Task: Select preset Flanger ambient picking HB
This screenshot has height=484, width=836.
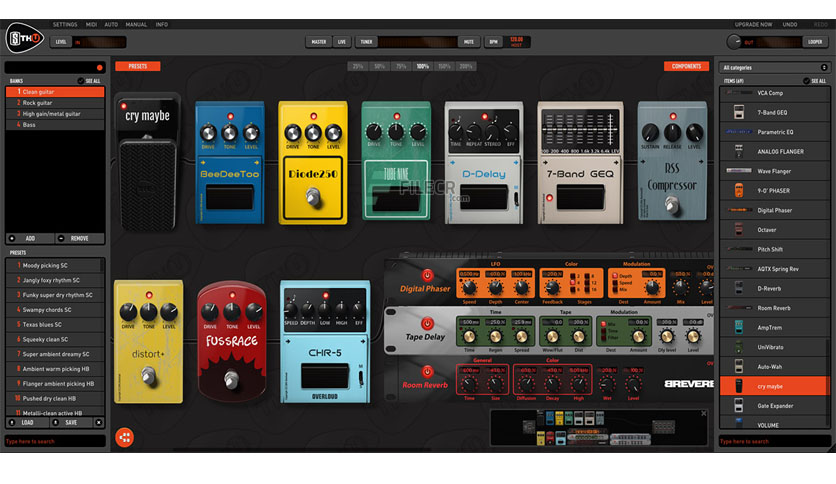Action: click(55, 384)
